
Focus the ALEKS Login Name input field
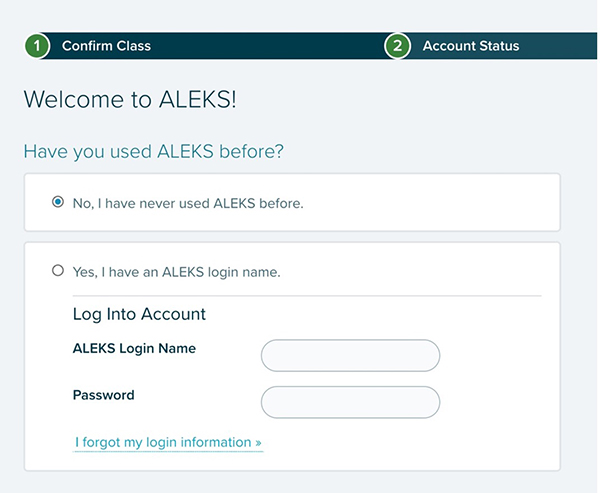coord(350,355)
